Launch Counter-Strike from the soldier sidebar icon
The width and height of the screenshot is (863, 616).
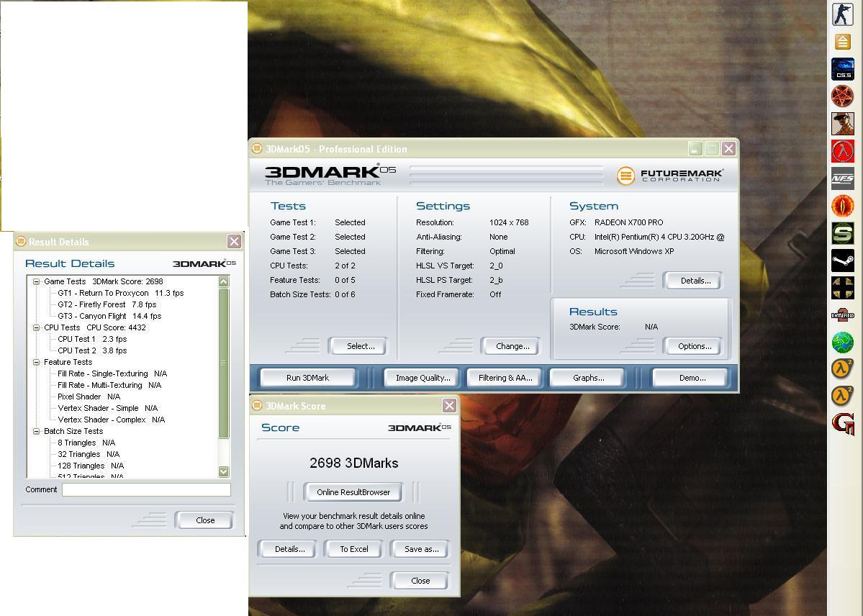point(842,13)
